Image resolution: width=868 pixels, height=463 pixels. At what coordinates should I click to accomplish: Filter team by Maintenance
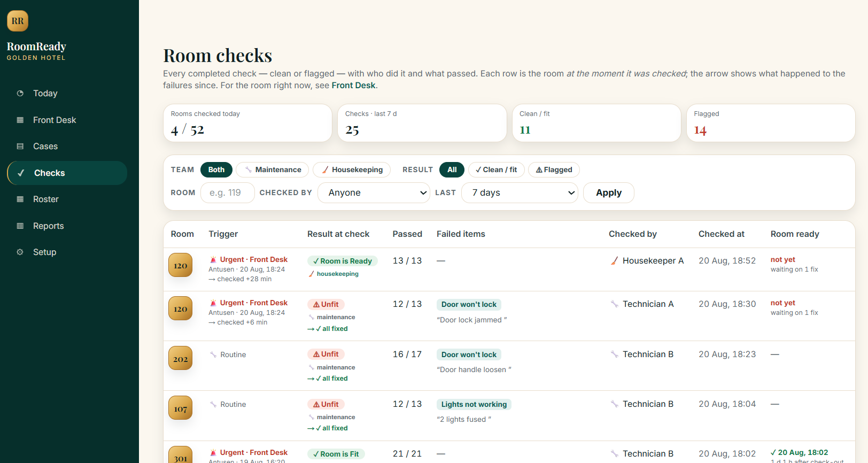(x=272, y=169)
